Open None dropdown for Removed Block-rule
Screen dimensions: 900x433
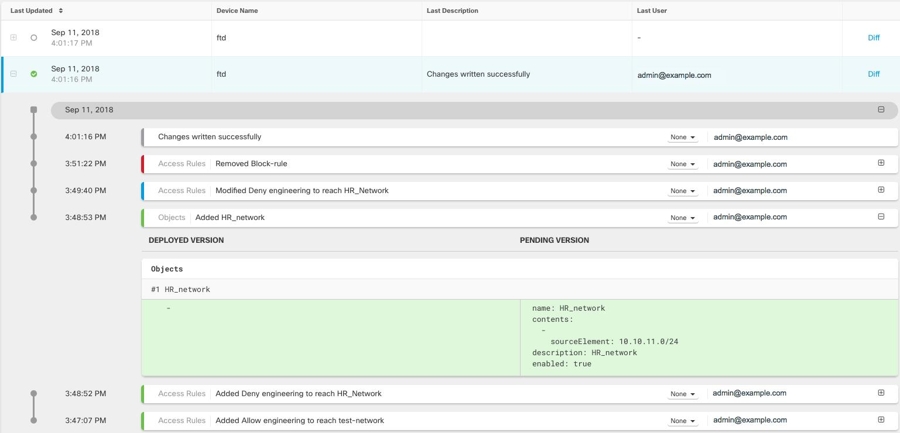point(683,164)
